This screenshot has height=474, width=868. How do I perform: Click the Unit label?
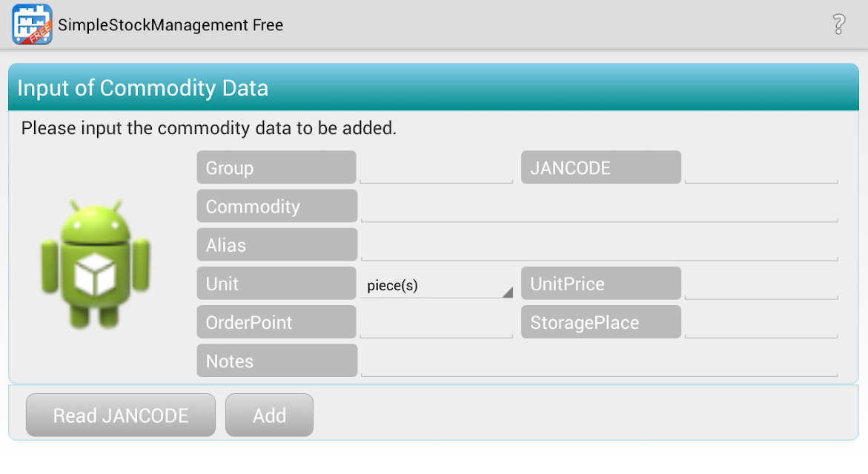[x=276, y=284]
